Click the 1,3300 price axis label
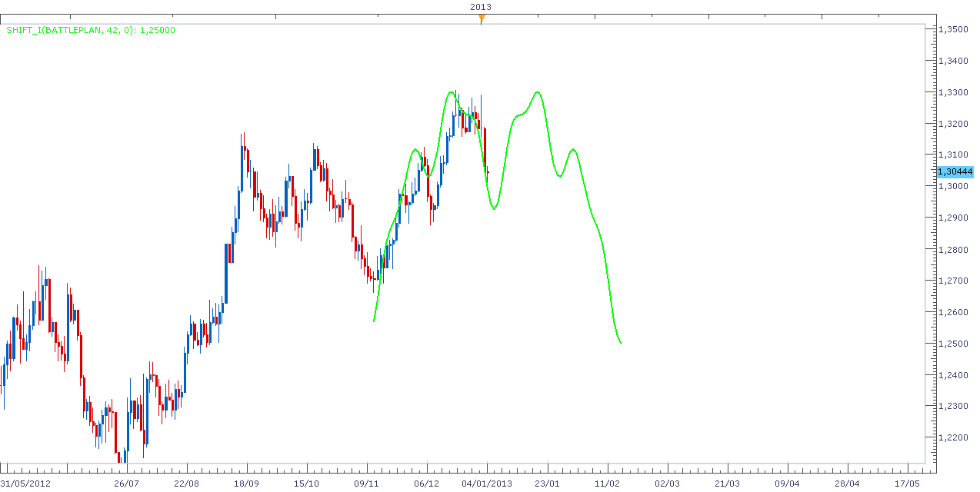This screenshot has width=980, height=492. 955,92
